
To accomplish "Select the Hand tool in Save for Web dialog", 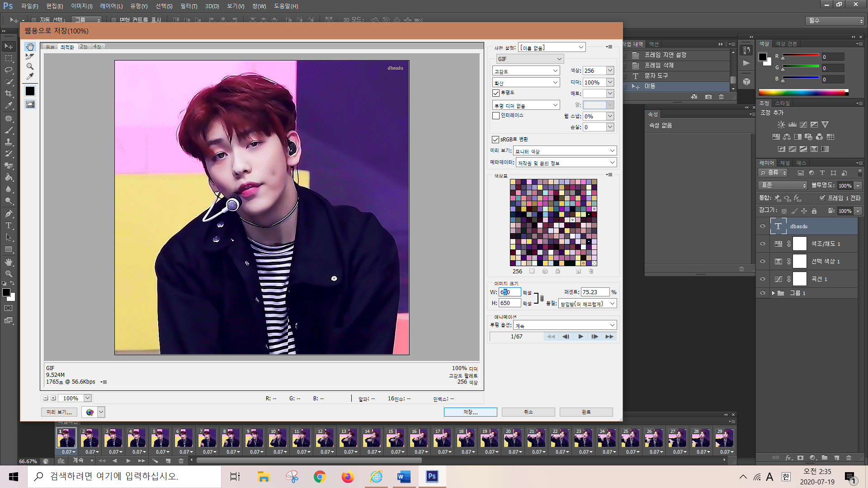I will (30, 47).
